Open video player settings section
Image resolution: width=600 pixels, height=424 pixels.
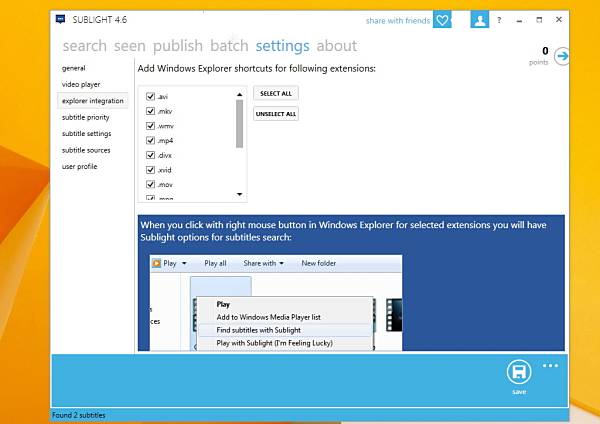coord(81,84)
